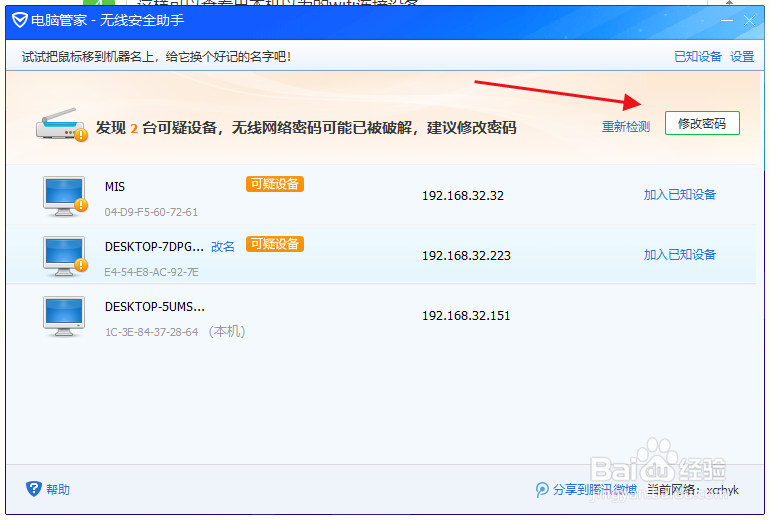The image size is (770, 520).
Task: Minimize the 无线安全助手 window
Action: pos(727,21)
